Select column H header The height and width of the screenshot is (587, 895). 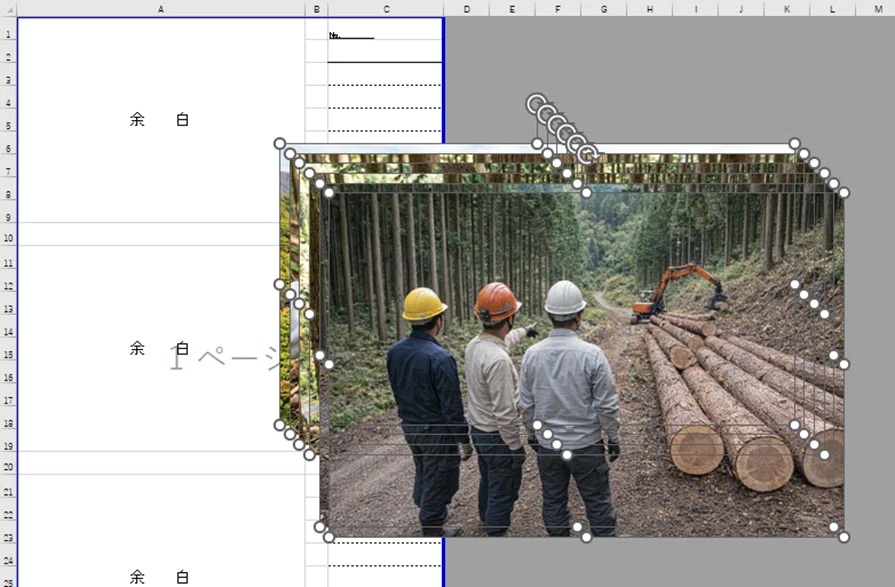coord(650,9)
